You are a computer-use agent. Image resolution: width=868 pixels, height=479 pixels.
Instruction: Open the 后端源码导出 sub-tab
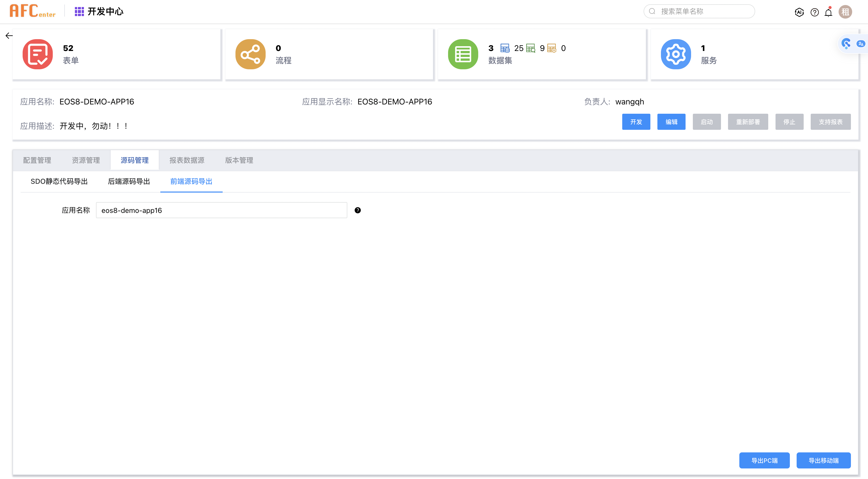[129, 182]
